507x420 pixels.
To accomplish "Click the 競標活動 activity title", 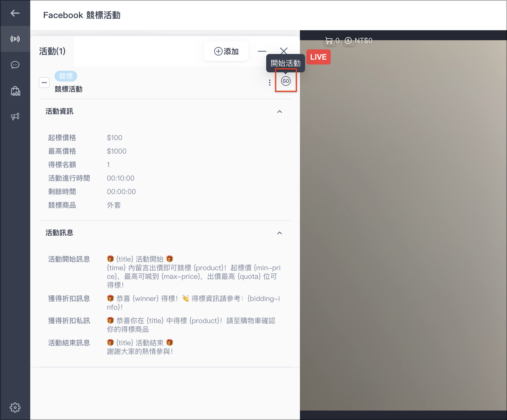I will tap(69, 89).
